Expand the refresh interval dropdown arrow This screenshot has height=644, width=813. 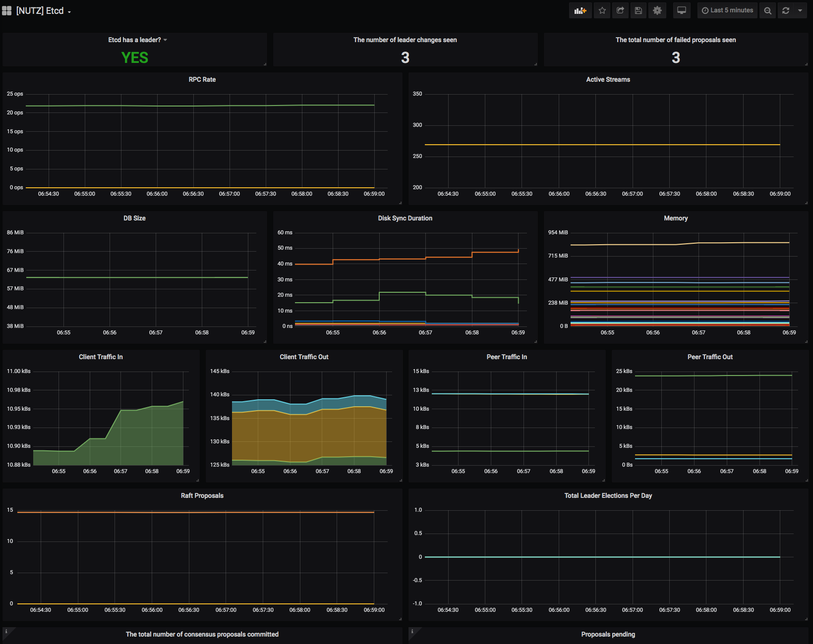pos(800,10)
